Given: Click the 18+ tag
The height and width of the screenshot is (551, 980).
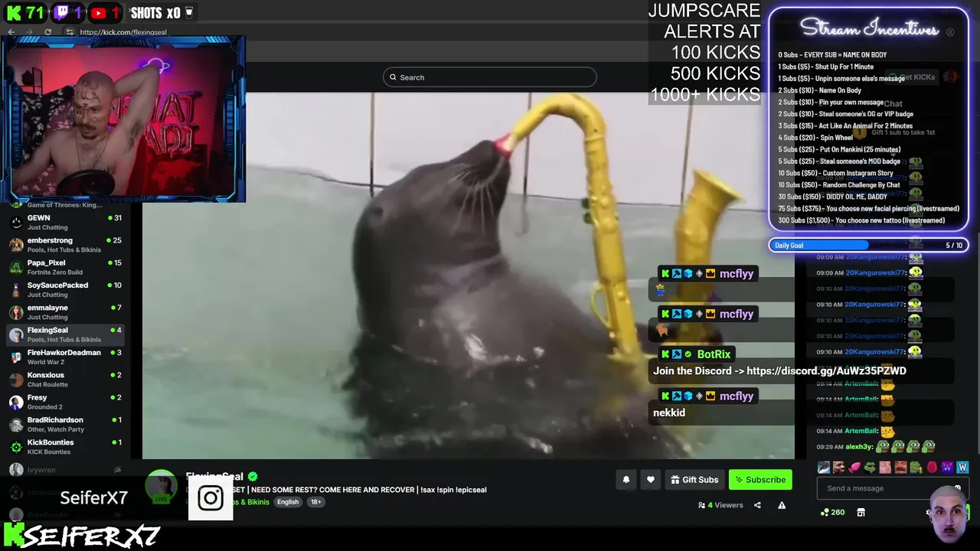Looking at the screenshot, I should [315, 502].
